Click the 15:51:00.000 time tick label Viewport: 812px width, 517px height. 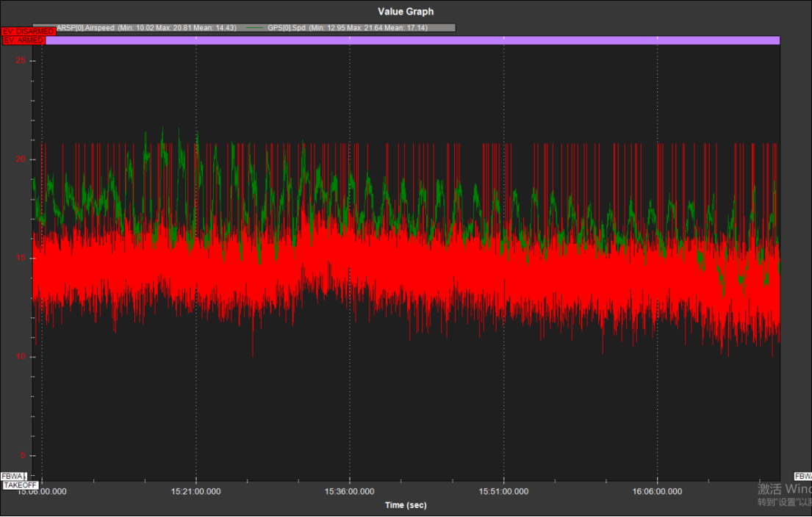click(503, 491)
